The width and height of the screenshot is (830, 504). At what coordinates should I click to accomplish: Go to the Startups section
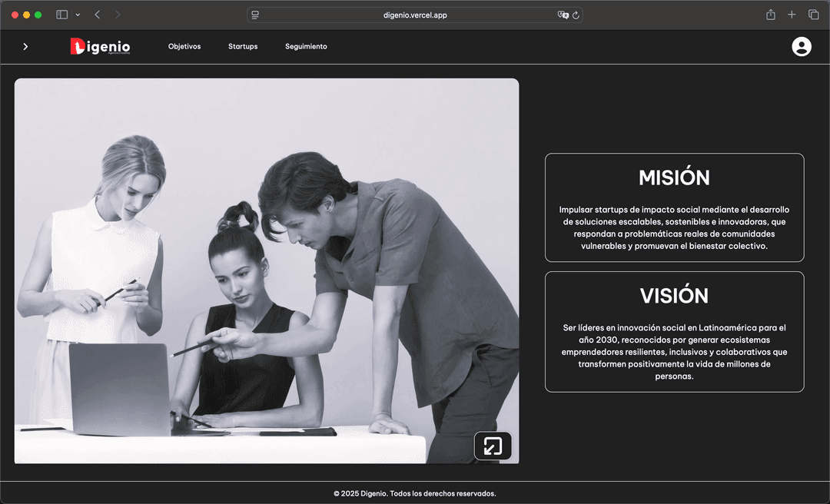pos(243,47)
